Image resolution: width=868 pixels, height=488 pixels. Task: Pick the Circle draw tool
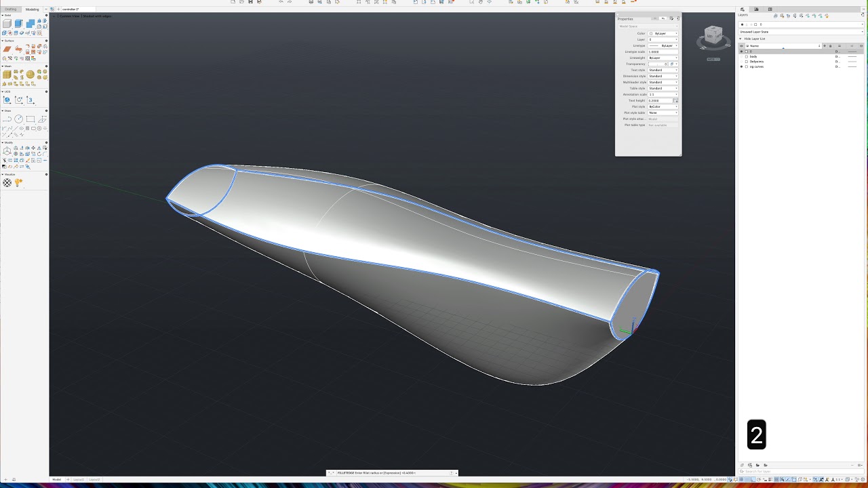19,119
